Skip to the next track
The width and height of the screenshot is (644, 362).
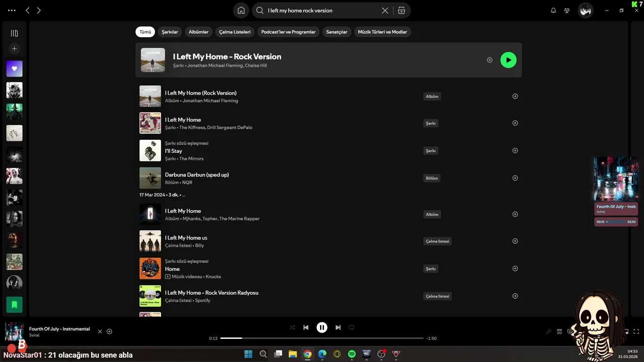tap(338, 327)
